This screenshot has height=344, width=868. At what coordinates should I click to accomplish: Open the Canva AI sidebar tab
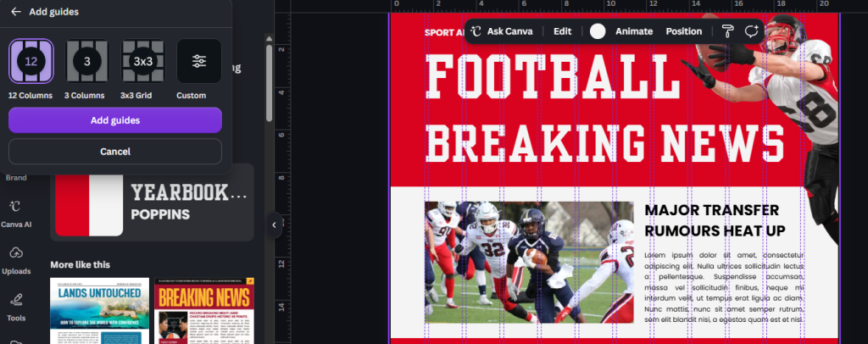(x=16, y=214)
